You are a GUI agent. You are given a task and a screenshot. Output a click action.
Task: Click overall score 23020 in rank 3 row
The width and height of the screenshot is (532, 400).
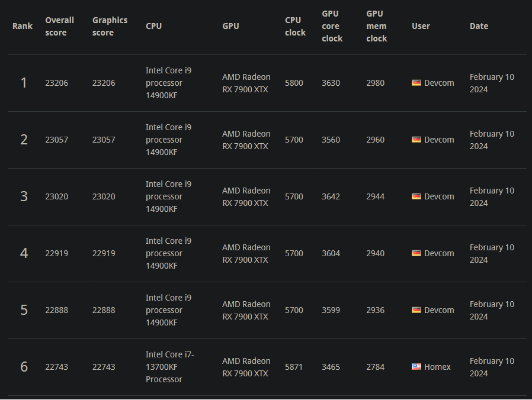(56, 196)
